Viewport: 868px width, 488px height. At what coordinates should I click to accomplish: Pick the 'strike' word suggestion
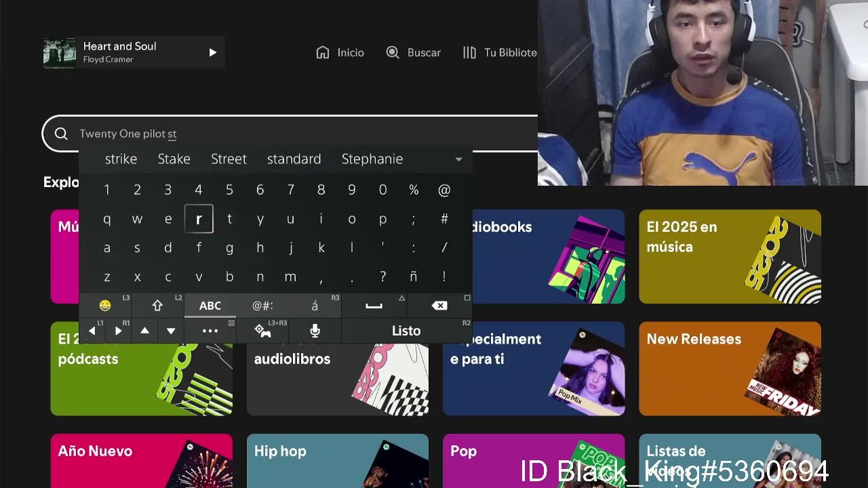(121, 159)
